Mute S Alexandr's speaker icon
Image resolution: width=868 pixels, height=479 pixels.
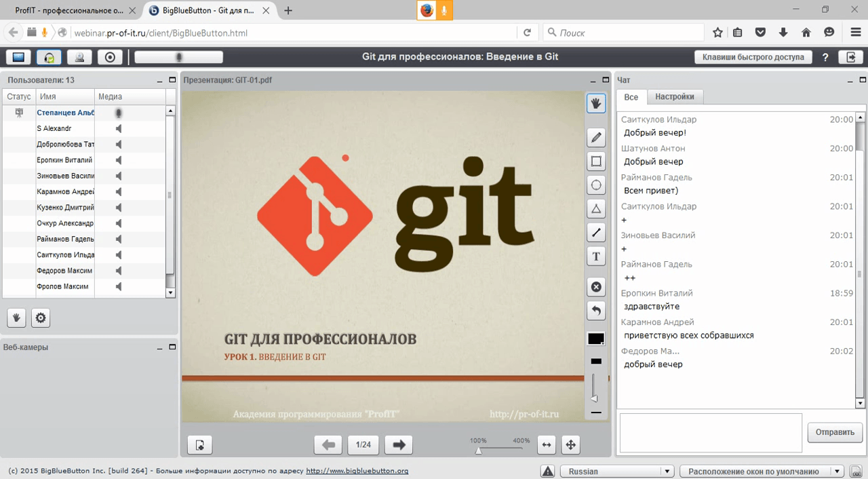pos(119,128)
